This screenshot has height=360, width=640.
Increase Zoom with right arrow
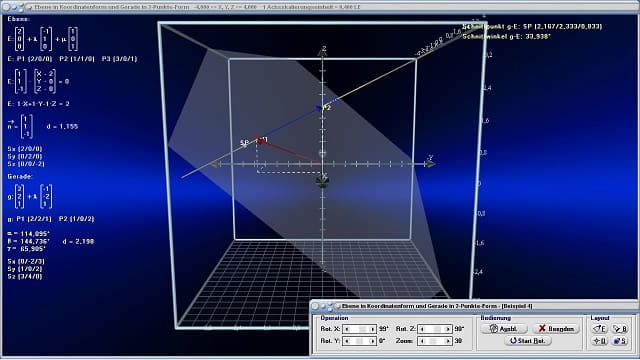pyautogui.click(x=448, y=341)
